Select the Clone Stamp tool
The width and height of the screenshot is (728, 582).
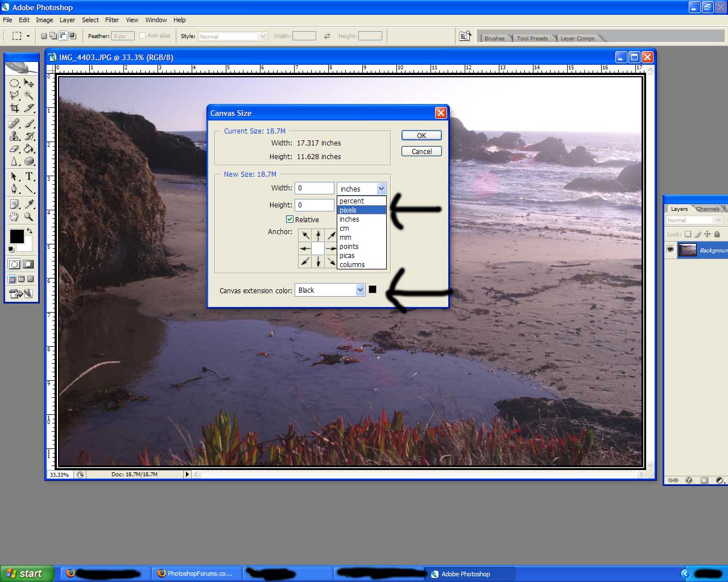point(14,135)
